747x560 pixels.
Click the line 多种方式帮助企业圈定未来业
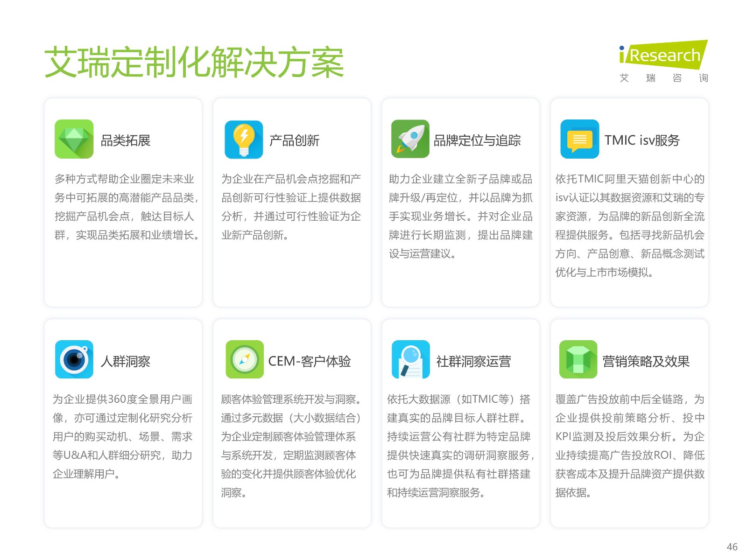coord(124,179)
